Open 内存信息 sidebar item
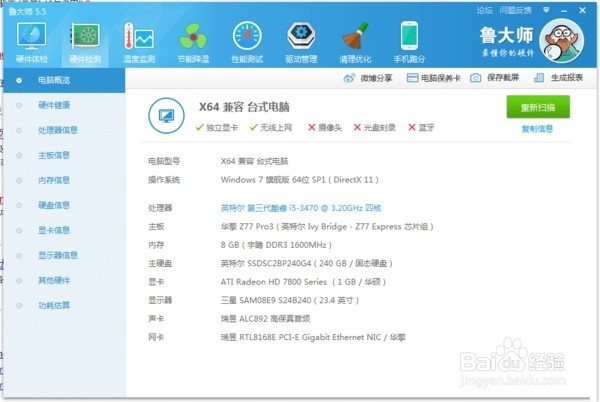Screen dimensions: 600x402 pos(64,180)
